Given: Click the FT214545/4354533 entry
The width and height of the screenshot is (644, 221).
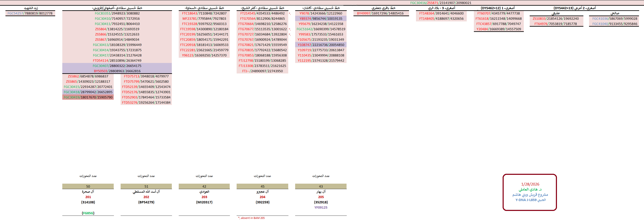Looking at the screenshot, I should pyautogui.click(x=262, y=13).
